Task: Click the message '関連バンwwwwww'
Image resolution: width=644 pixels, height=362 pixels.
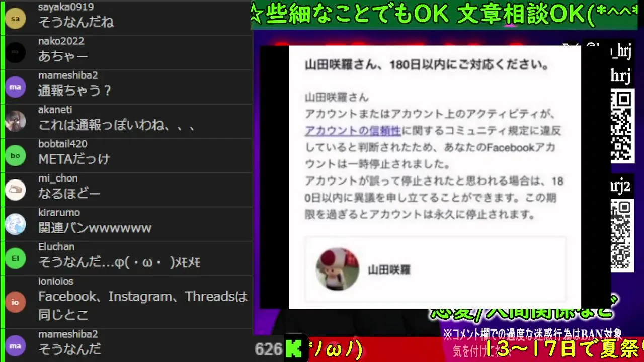Action: tap(95, 228)
